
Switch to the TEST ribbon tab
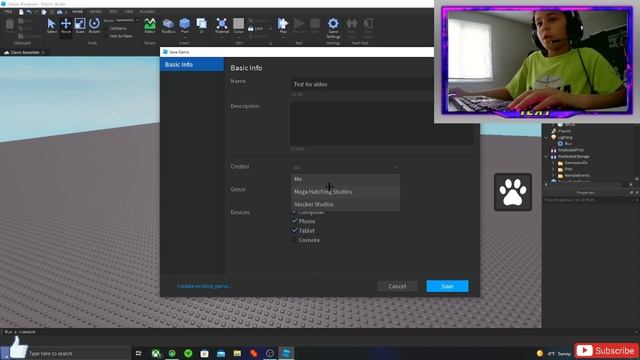tap(113, 12)
